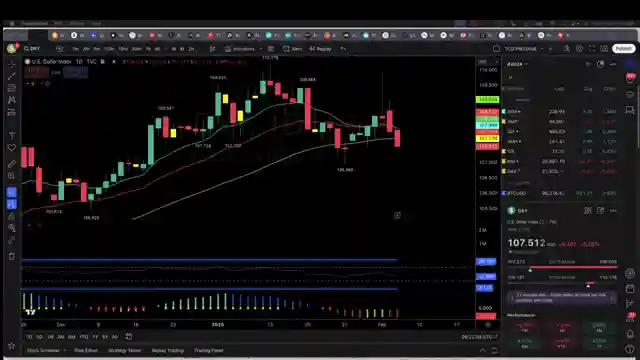Expand the USD currency scale dropdown
This screenshot has width=640, height=360.
[x=488, y=62]
